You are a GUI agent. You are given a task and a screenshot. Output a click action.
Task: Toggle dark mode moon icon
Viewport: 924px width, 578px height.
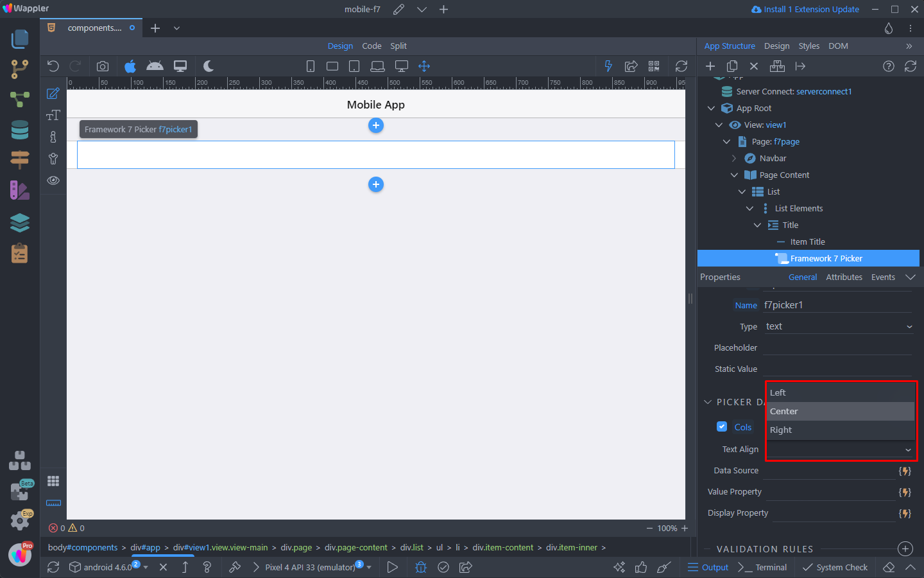[208, 66]
